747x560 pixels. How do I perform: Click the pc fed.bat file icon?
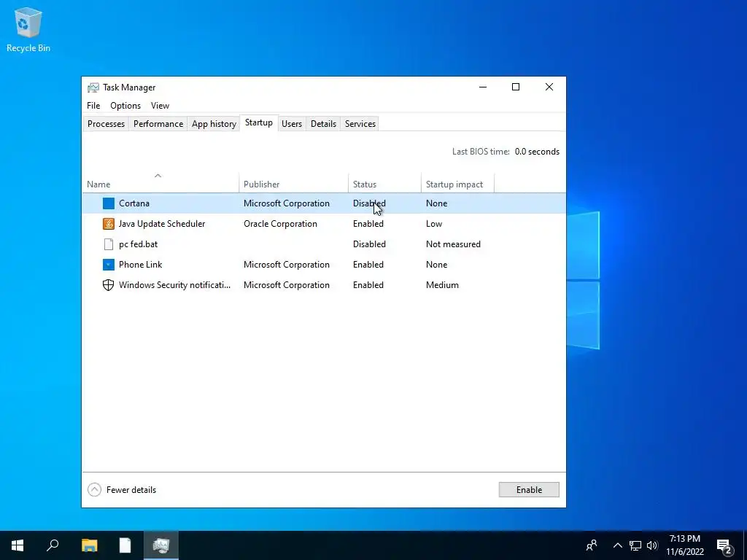(109, 244)
